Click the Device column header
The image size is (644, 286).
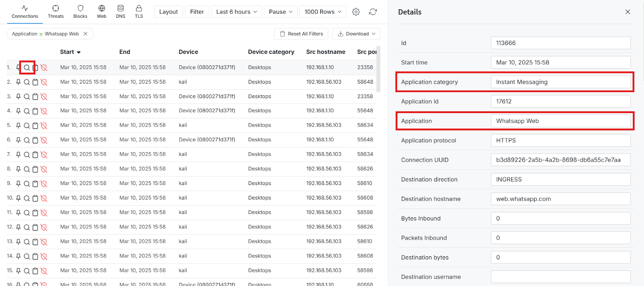[x=188, y=52]
